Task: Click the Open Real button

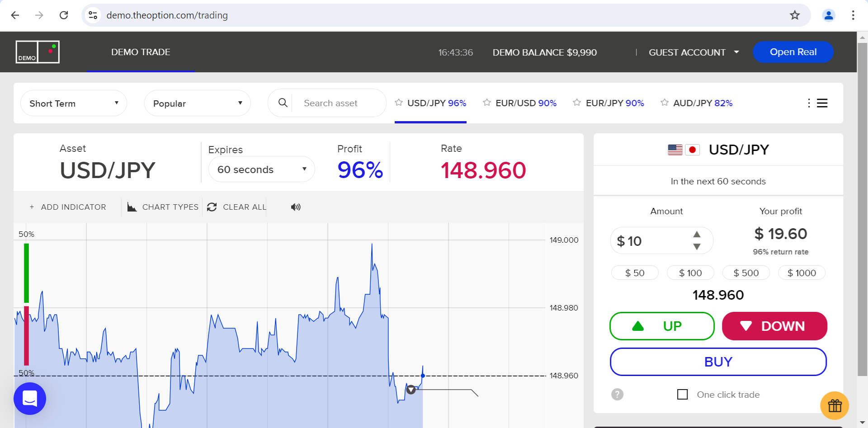Action: click(x=793, y=52)
